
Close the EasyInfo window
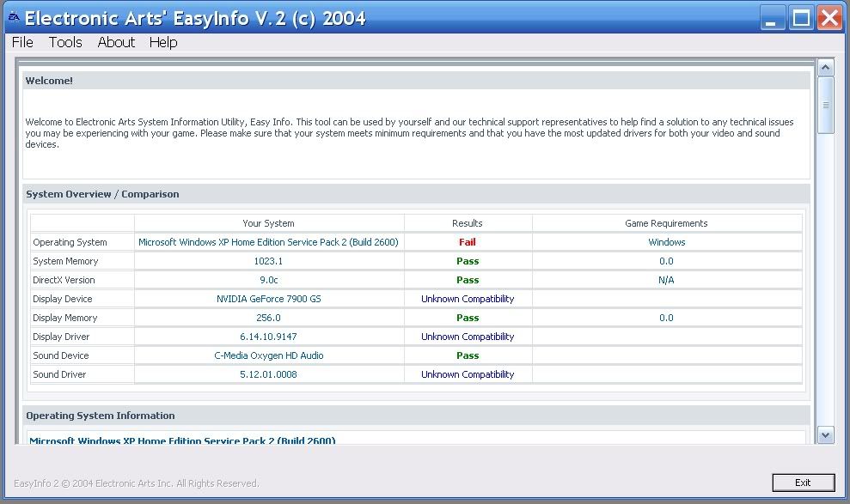[x=830, y=18]
